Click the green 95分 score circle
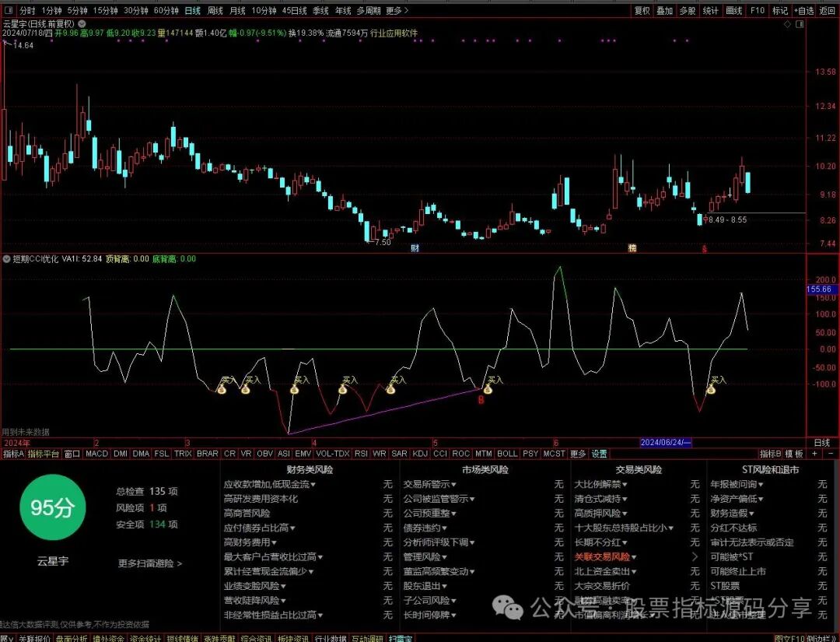 tap(52, 507)
